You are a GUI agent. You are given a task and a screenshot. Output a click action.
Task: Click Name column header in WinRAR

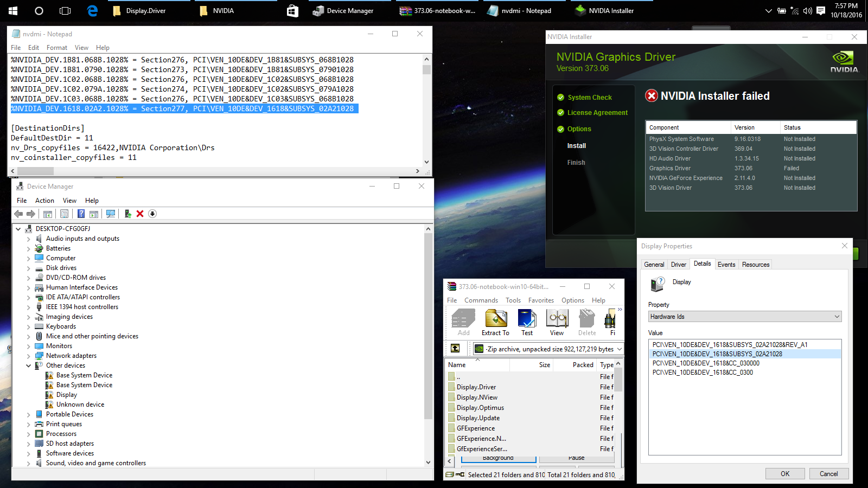click(x=477, y=365)
